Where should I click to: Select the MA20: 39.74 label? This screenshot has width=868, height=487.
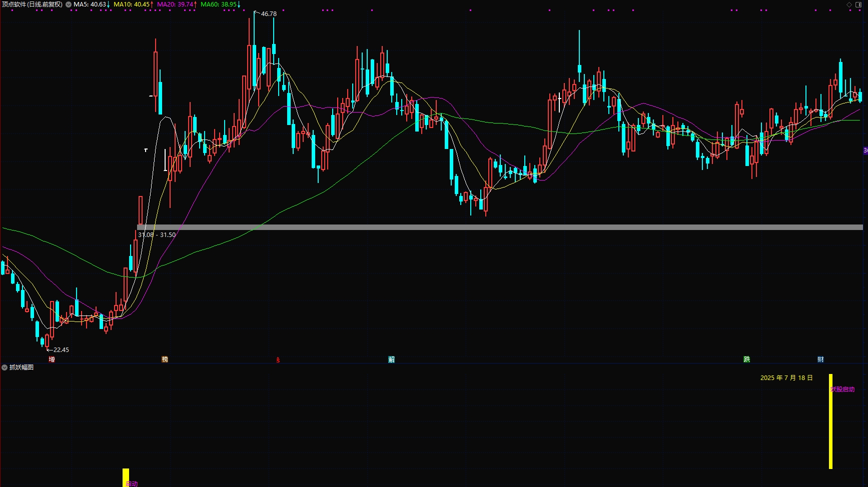click(x=175, y=4)
